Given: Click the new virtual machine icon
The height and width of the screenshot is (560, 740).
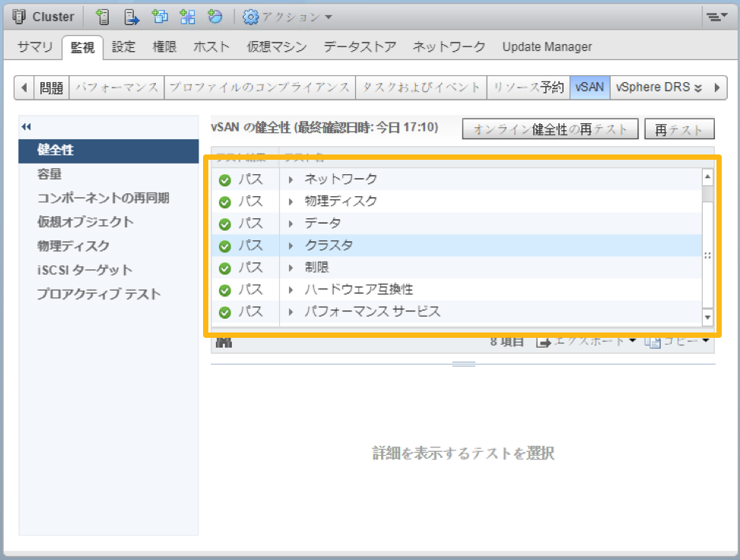Looking at the screenshot, I should 160,17.
